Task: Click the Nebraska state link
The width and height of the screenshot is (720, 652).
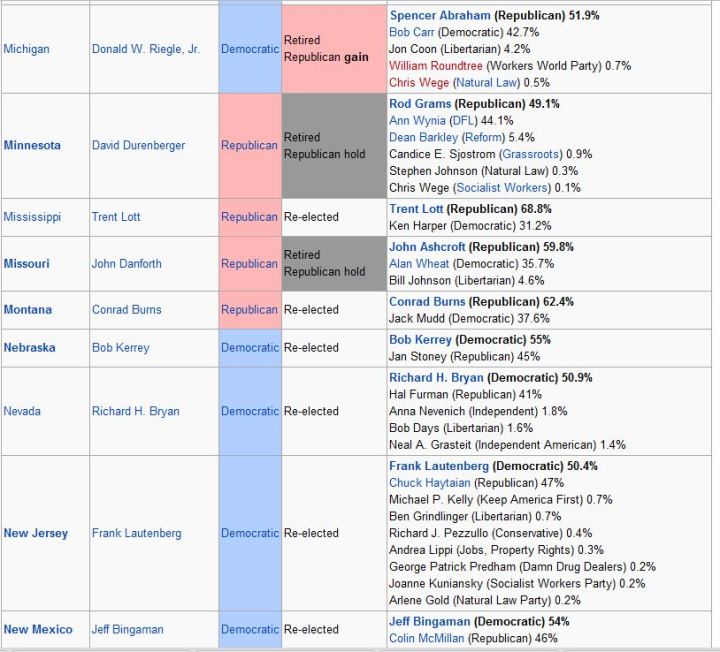Action: click(30, 348)
